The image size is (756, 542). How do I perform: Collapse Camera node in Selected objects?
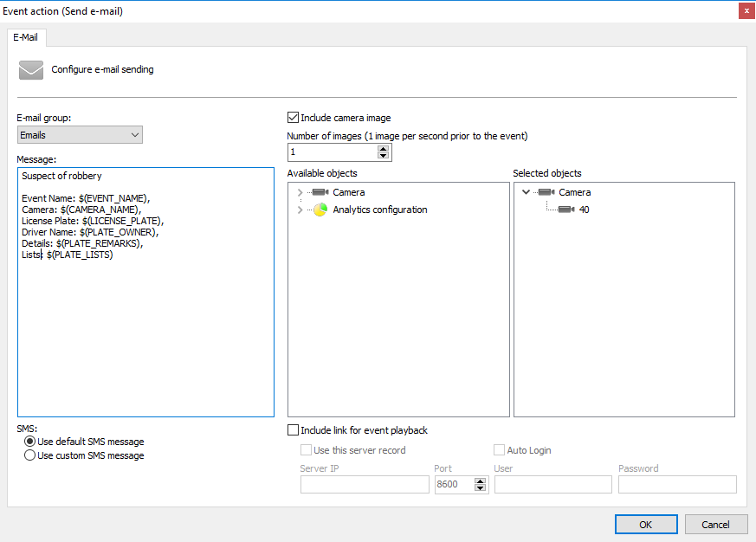(x=526, y=192)
